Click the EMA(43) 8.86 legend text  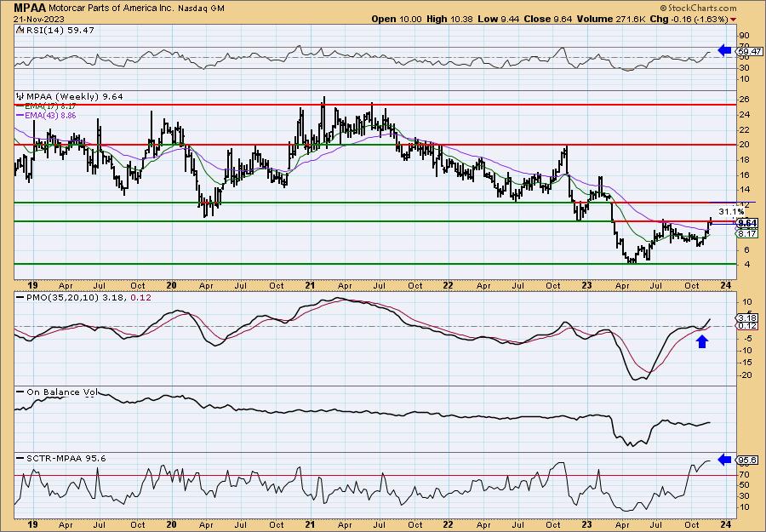pos(51,115)
